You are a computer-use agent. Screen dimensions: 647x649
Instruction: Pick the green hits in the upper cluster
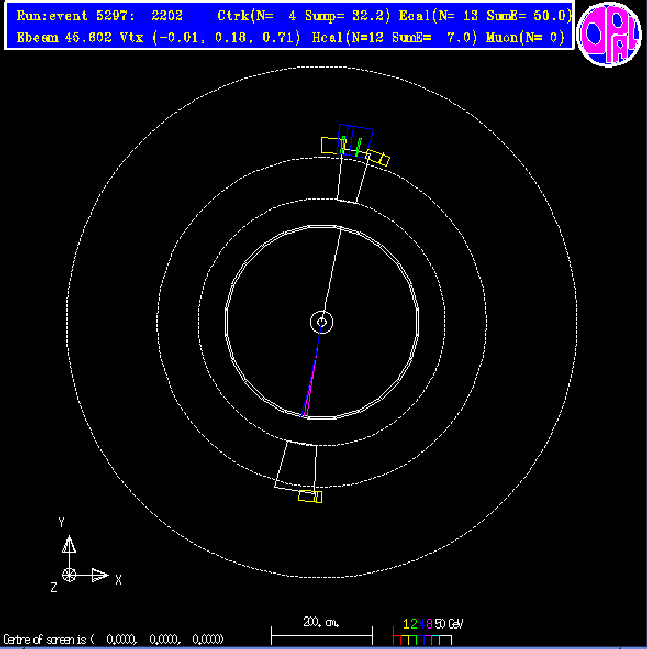(x=355, y=148)
